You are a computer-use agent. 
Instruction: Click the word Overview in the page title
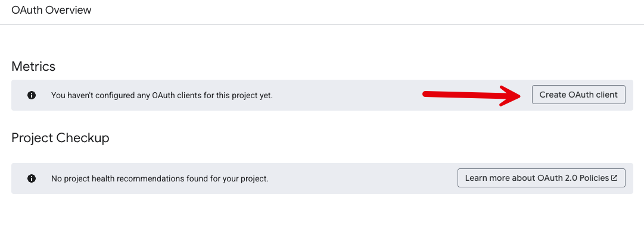(68, 10)
